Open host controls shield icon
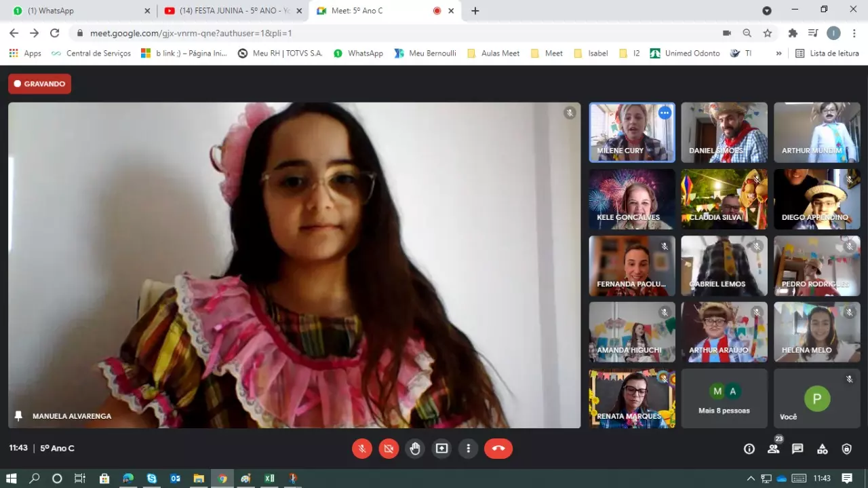The height and width of the screenshot is (488, 868). pyautogui.click(x=846, y=449)
